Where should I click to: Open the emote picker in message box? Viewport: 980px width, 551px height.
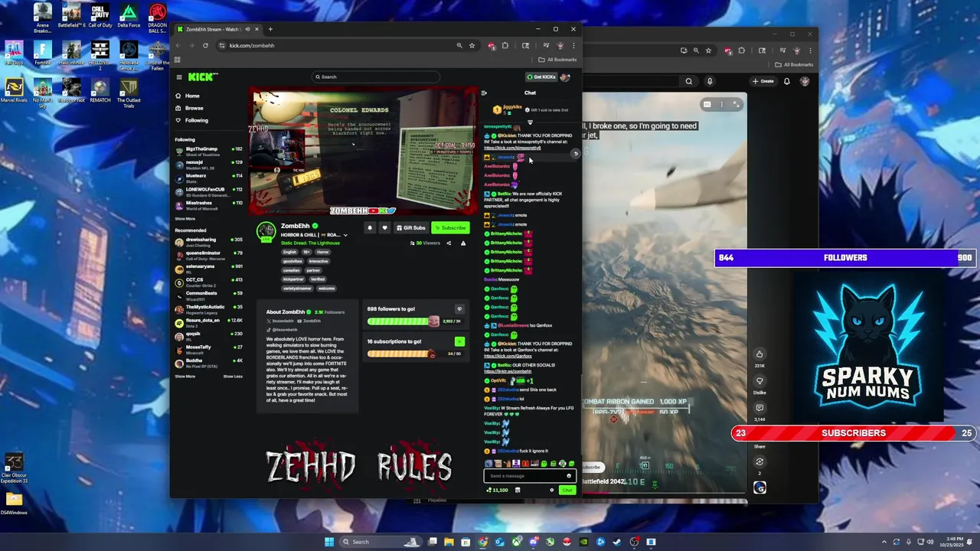click(x=569, y=476)
